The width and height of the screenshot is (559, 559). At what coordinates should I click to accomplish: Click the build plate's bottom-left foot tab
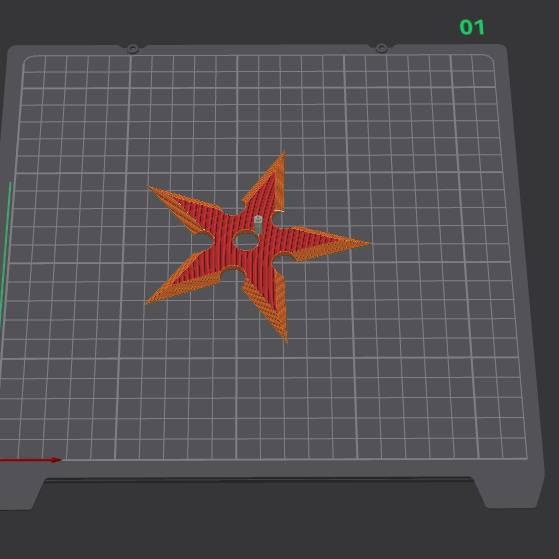[x=20, y=494]
